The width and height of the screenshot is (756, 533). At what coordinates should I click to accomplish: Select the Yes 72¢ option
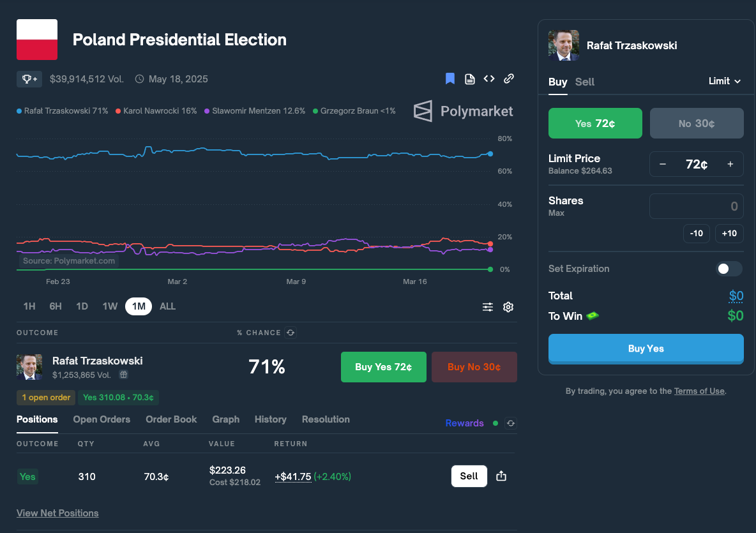pyautogui.click(x=595, y=123)
